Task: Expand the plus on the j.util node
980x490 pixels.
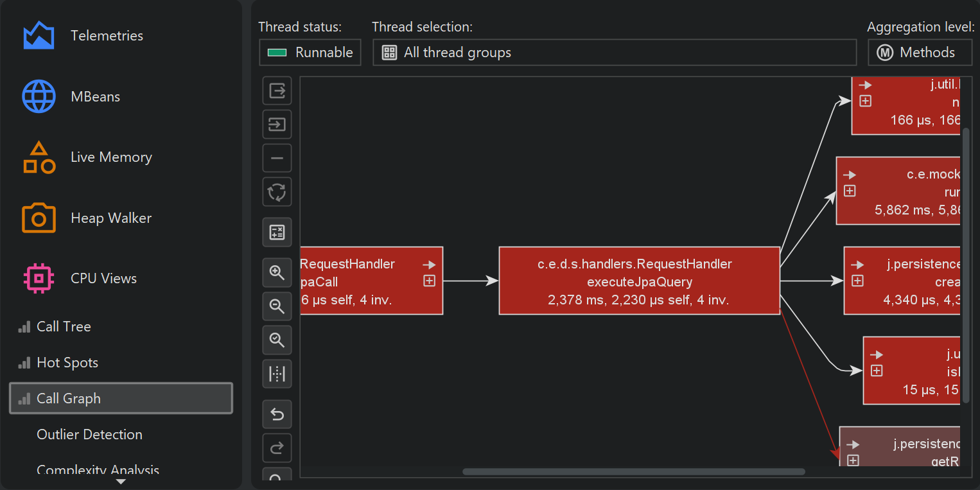Action: tap(865, 101)
